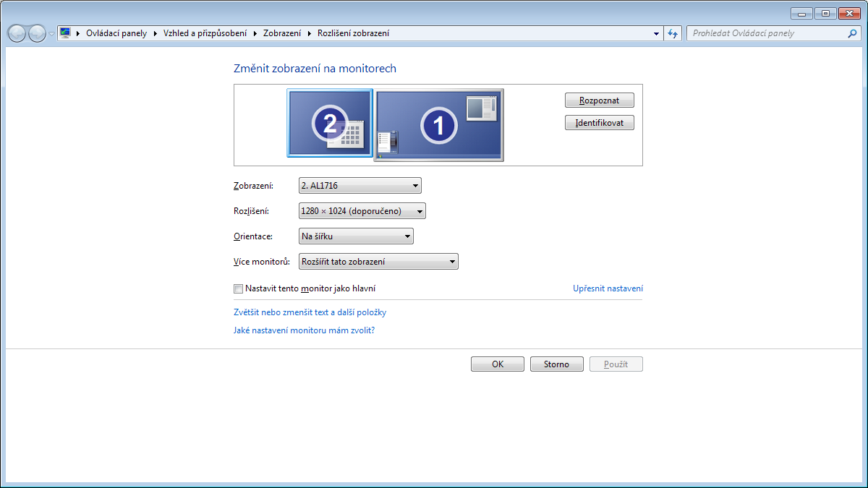Open Zobrazení breadcrumb
The image size is (868, 488).
click(284, 33)
